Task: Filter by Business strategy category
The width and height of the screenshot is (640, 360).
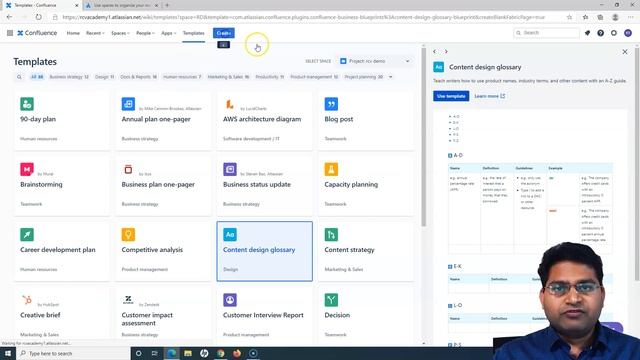Action: coord(69,77)
